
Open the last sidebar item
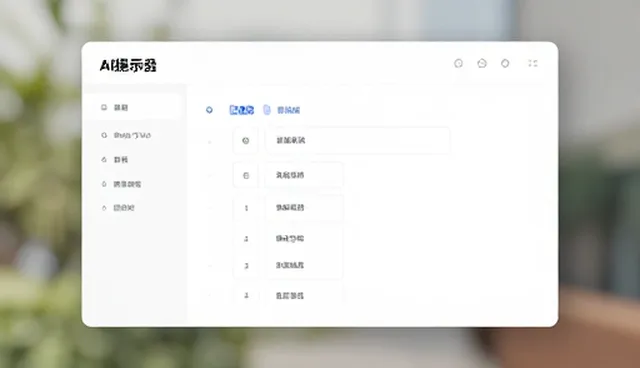click(118, 208)
